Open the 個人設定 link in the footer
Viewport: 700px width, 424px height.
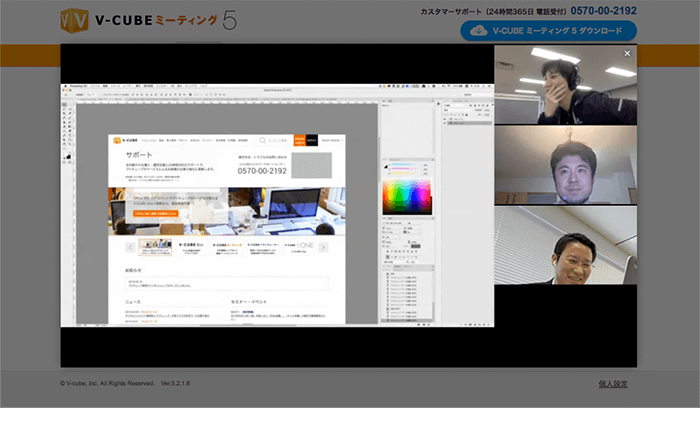point(613,384)
